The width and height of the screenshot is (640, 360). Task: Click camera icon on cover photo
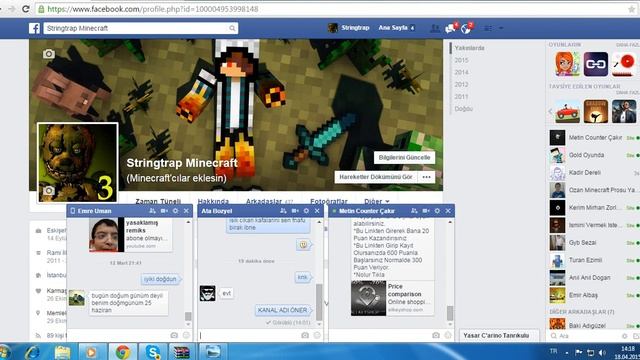pyautogui.click(x=49, y=53)
